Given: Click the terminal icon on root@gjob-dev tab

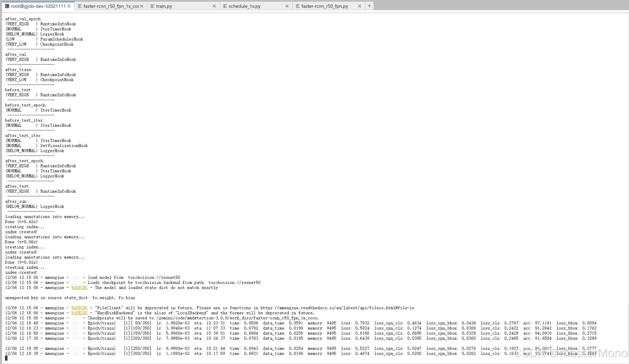Looking at the screenshot, I should pos(6,6).
